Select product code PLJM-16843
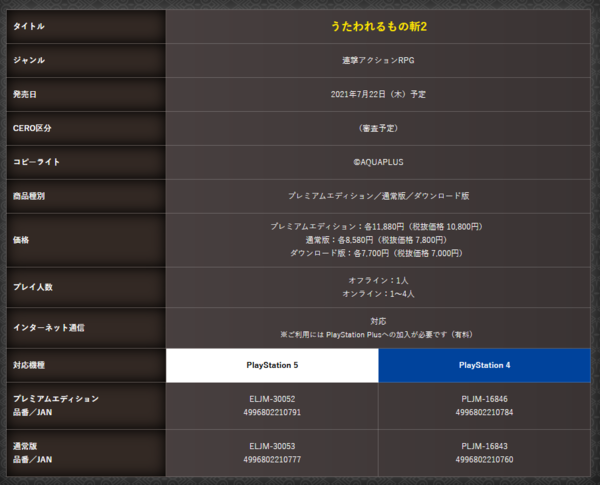 484,446
